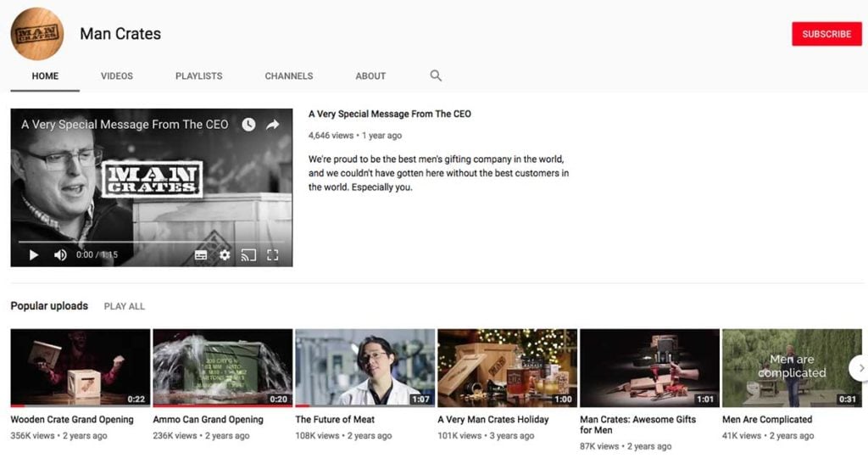Click the video title overlay in the player

pos(125,125)
